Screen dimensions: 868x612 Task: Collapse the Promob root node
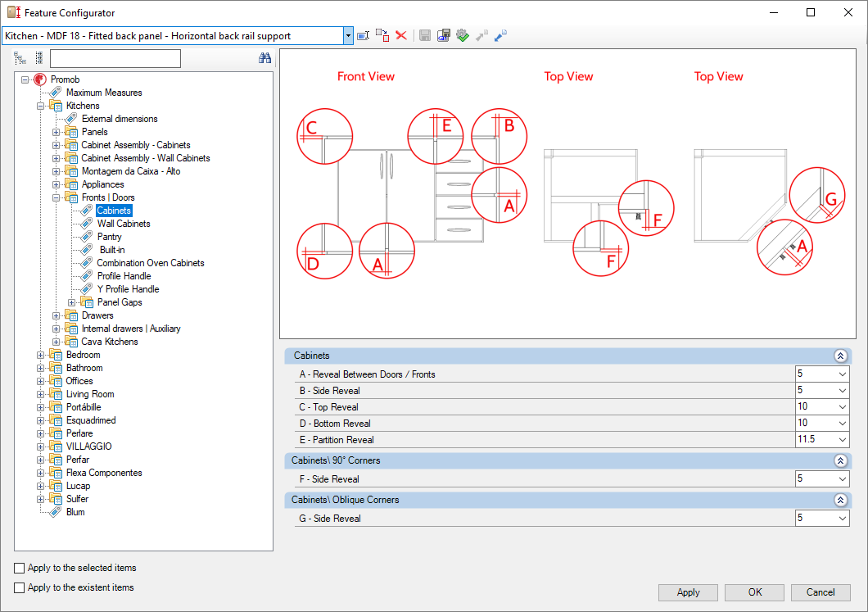(25, 79)
